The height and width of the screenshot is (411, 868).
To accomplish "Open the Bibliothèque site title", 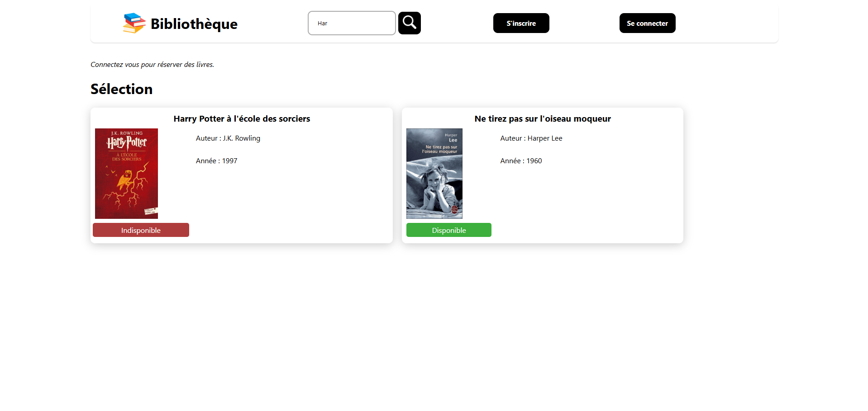I will point(194,24).
